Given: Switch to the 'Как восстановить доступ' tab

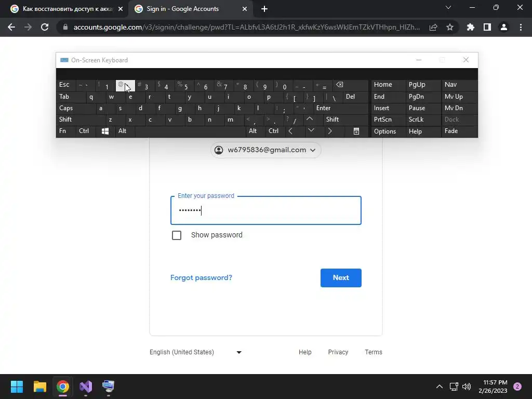Looking at the screenshot, I should (66, 9).
